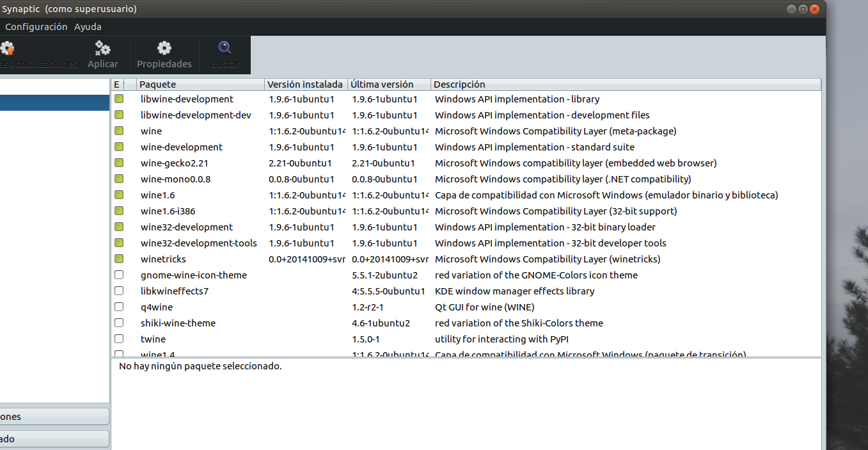Viewport: 868px width, 450px height.
Task: Open the Configuración menu
Action: click(36, 27)
